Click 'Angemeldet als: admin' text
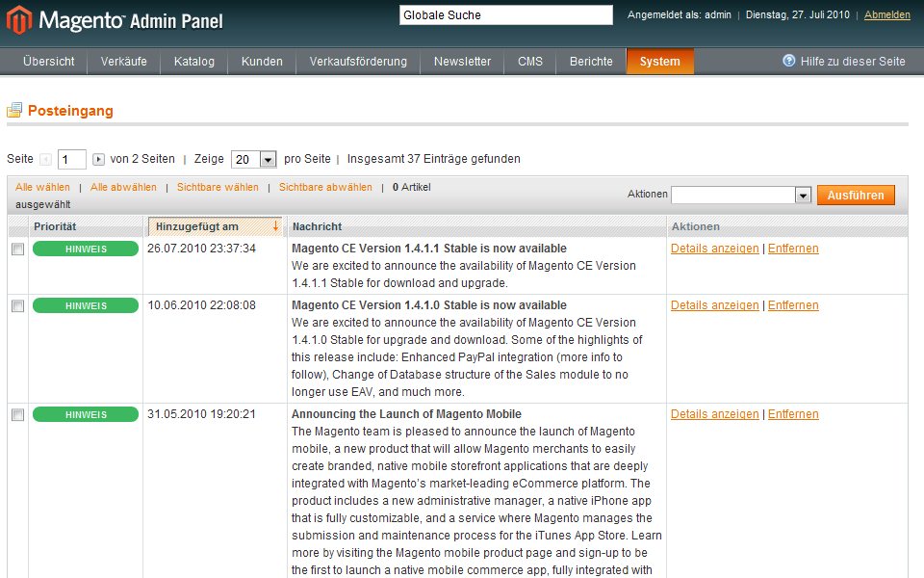Screen dimensions: 924x578 coord(680,14)
